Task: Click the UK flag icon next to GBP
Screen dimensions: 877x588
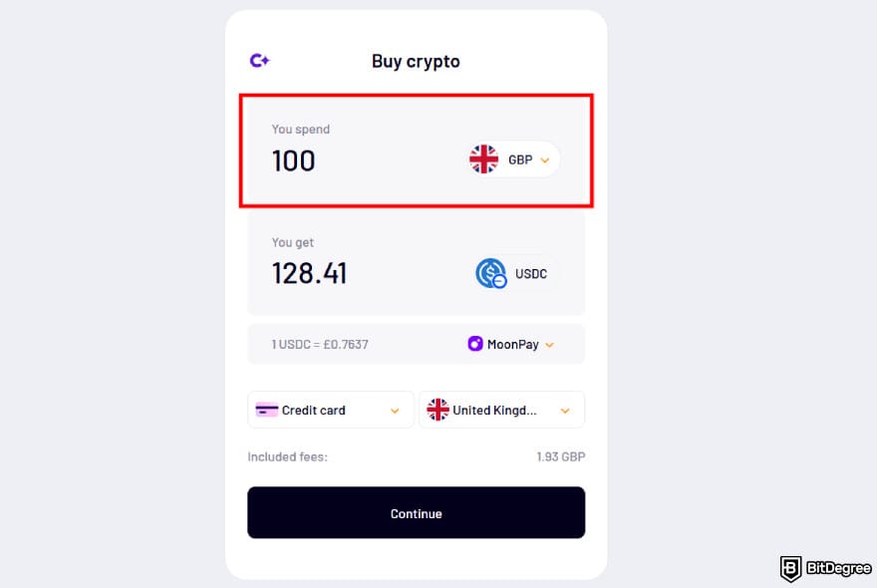Action: [482, 157]
